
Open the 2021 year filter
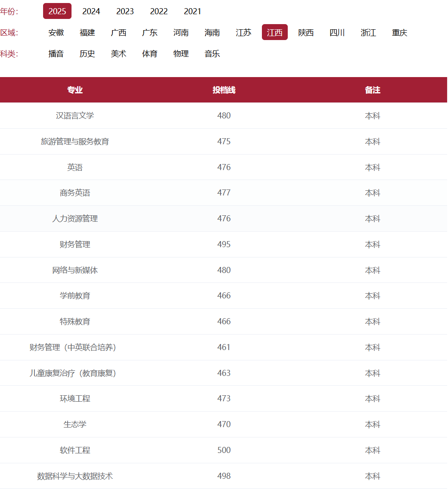[x=192, y=11]
